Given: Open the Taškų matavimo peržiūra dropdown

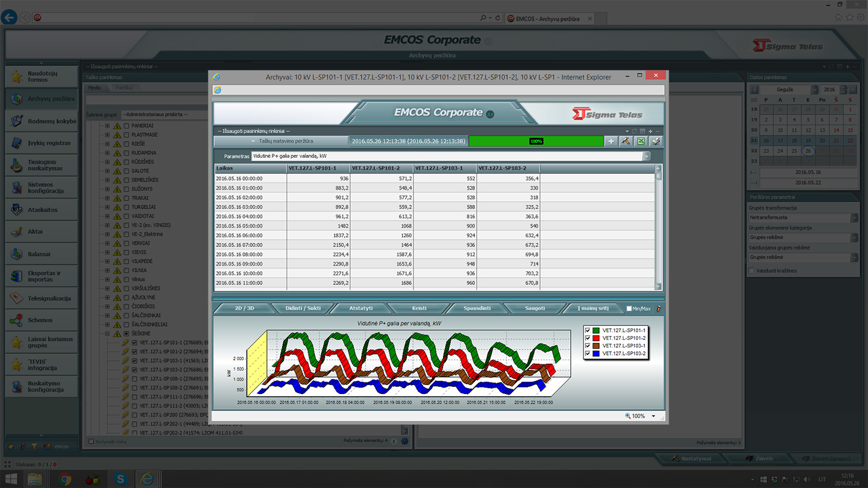Looking at the screenshot, I should (x=281, y=141).
